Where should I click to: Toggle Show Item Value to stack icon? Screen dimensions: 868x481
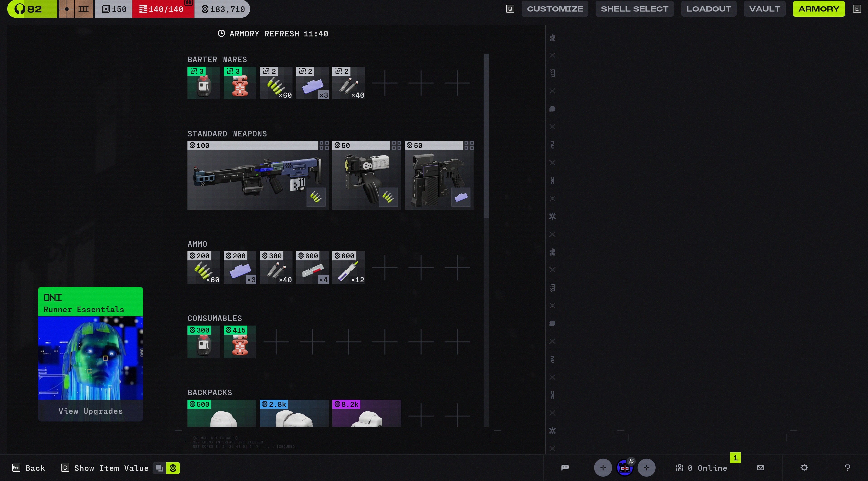click(159, 468)
